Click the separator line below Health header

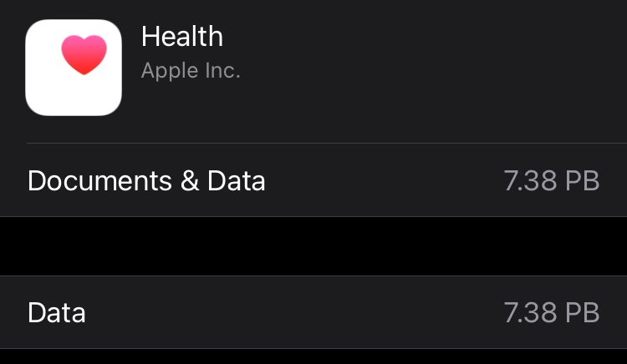[x=327, y=143]
